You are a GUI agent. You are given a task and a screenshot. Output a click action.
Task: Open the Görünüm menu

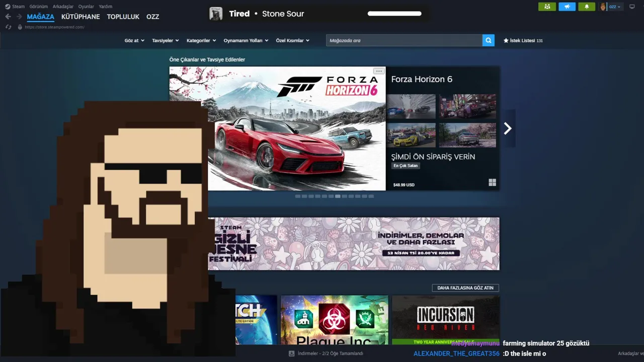pos(38,7)
